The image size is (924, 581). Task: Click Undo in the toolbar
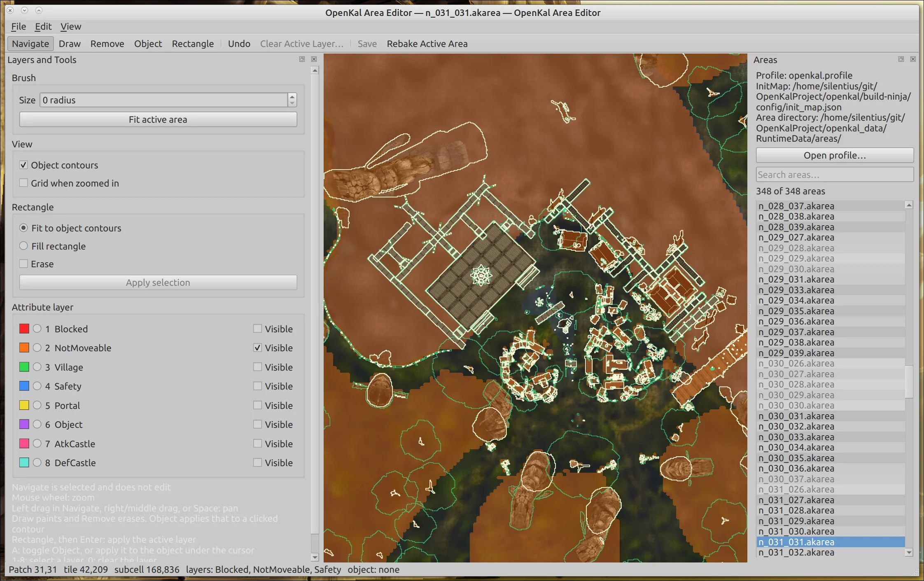pyautogui.click(x=239, y=44)
